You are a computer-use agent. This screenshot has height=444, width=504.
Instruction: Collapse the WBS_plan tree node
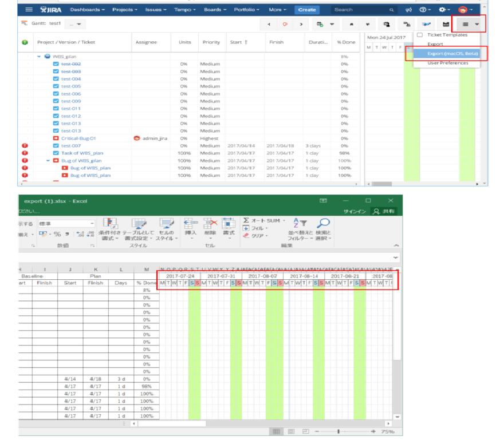tap(39, 57)
